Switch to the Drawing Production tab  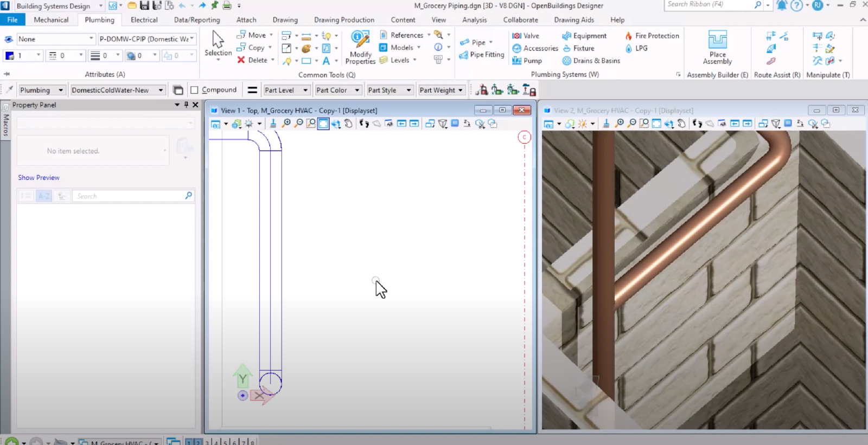coord(344,20)
